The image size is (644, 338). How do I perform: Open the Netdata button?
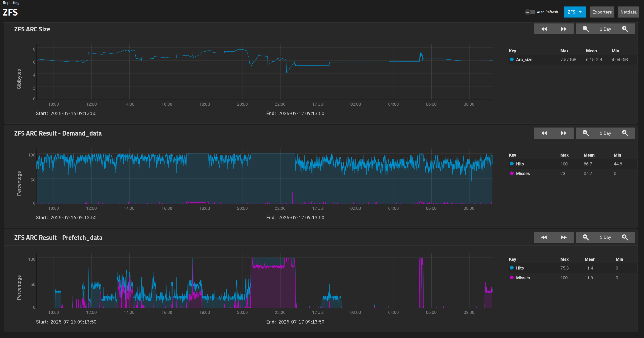click(x=628, y=12)
